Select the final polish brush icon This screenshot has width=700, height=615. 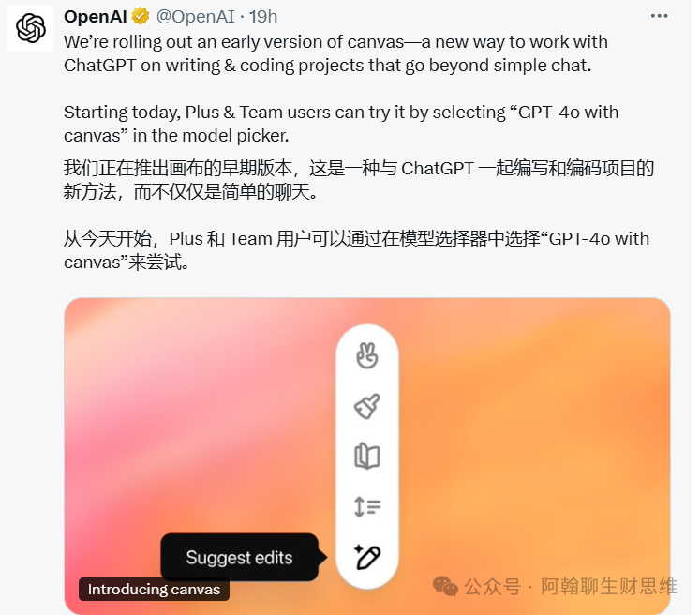pyautogui.click(x=367, y=406)
